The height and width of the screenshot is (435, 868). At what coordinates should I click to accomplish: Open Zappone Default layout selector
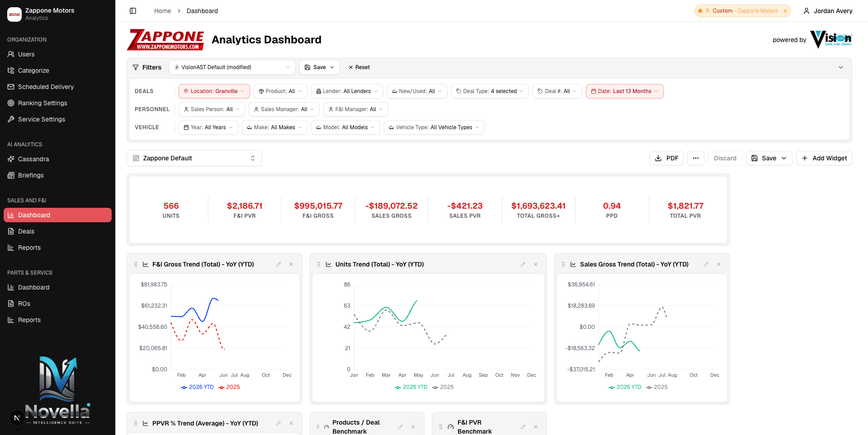(194, 158)
